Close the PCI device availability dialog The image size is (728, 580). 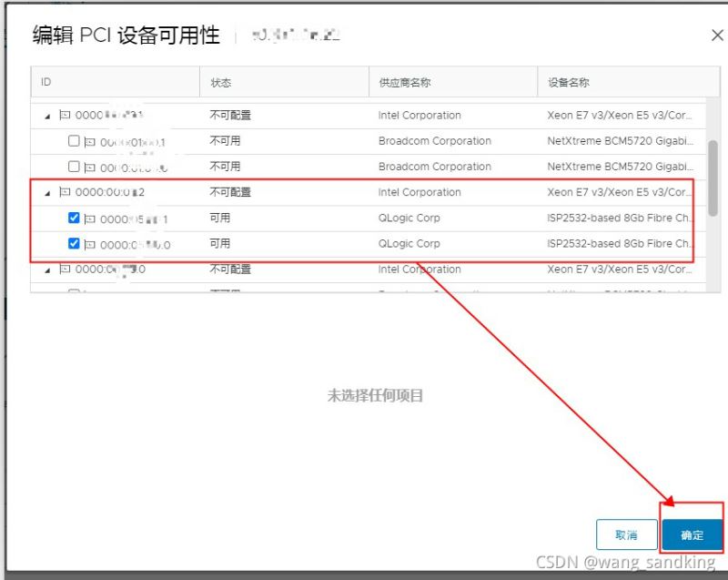[x=716, y=36]
